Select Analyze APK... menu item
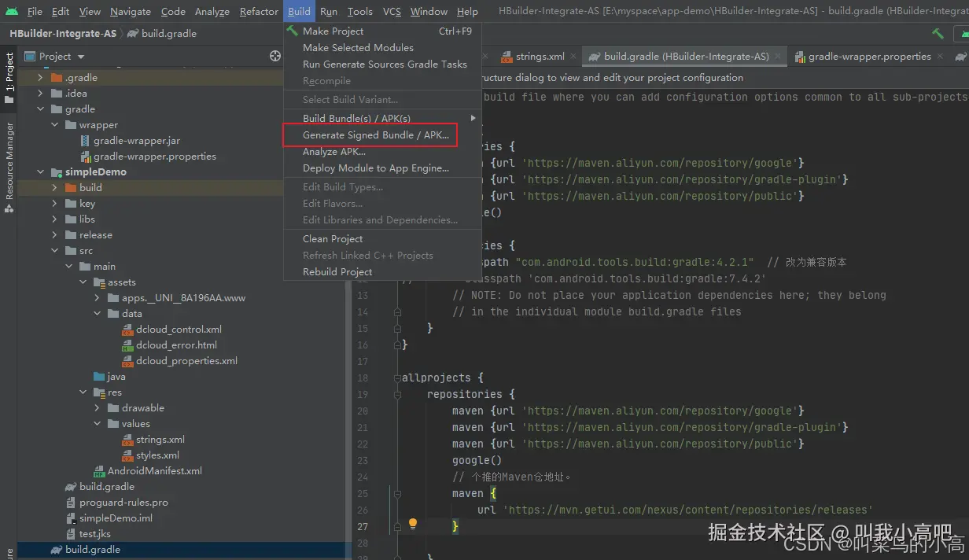 (382, 151)
